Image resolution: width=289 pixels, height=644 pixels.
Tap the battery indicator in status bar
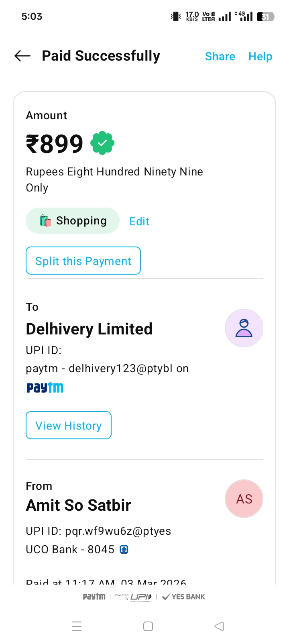pyautogui.click(x=265, y=17)
